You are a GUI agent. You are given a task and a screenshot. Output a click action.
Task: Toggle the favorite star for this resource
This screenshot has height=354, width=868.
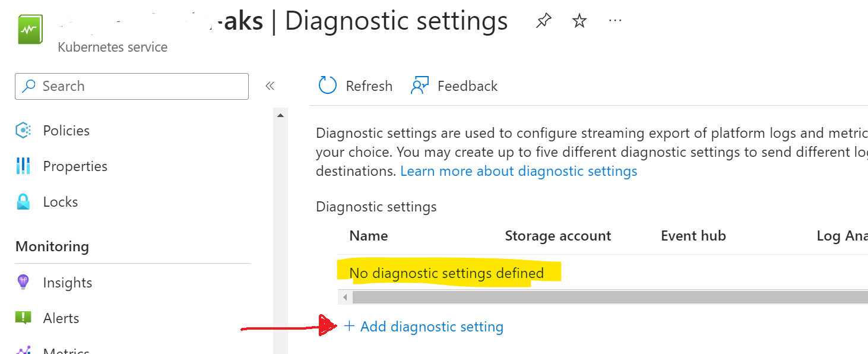pos(578,20)
